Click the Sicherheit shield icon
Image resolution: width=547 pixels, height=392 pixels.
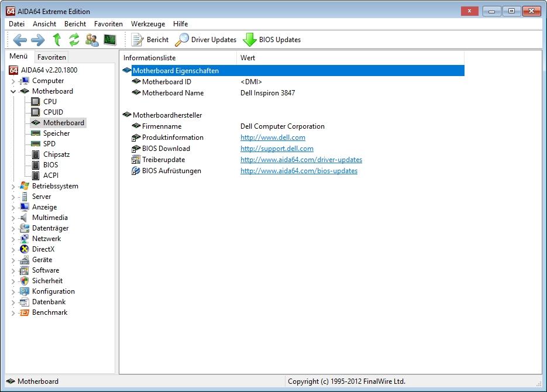coord(25,281)
